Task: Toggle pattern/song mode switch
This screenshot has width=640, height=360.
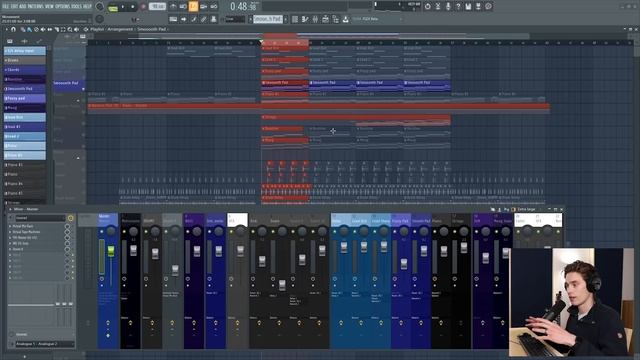Action: coord(113,7)
